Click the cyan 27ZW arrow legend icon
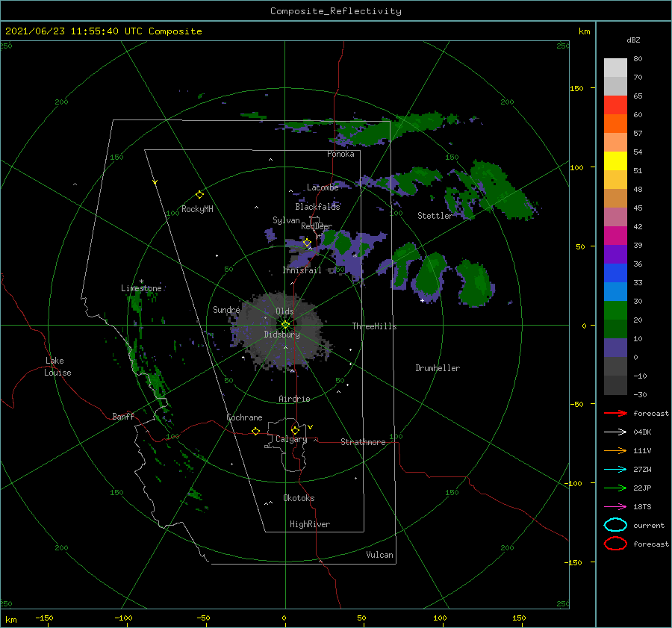Viewport: 672px width, 628px height. tap(615, 470)
